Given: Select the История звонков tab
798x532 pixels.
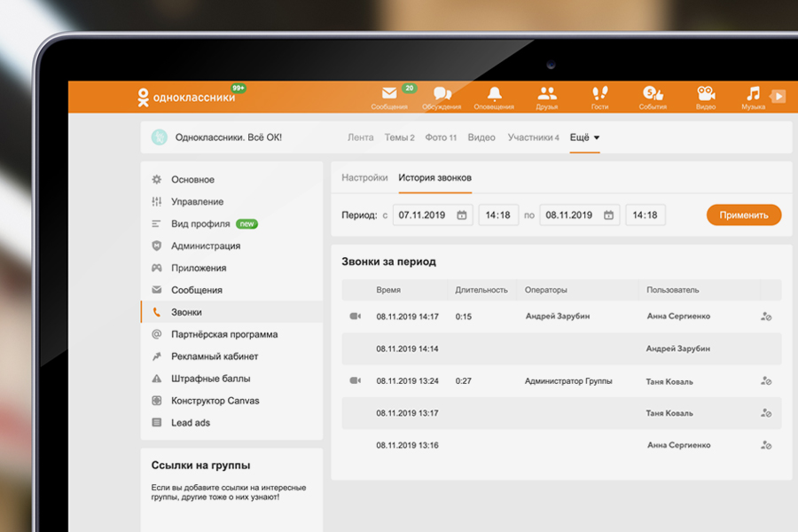Looking at the screenshot, I should tap(434, 177).
